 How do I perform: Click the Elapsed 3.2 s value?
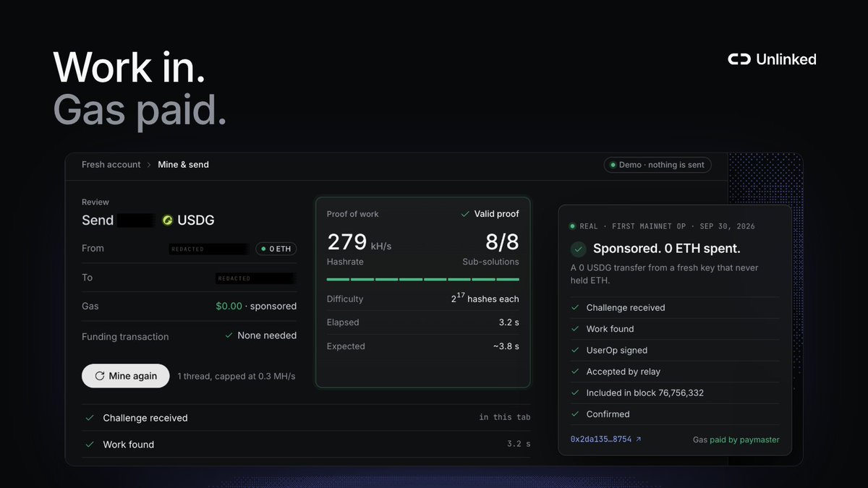509,322
